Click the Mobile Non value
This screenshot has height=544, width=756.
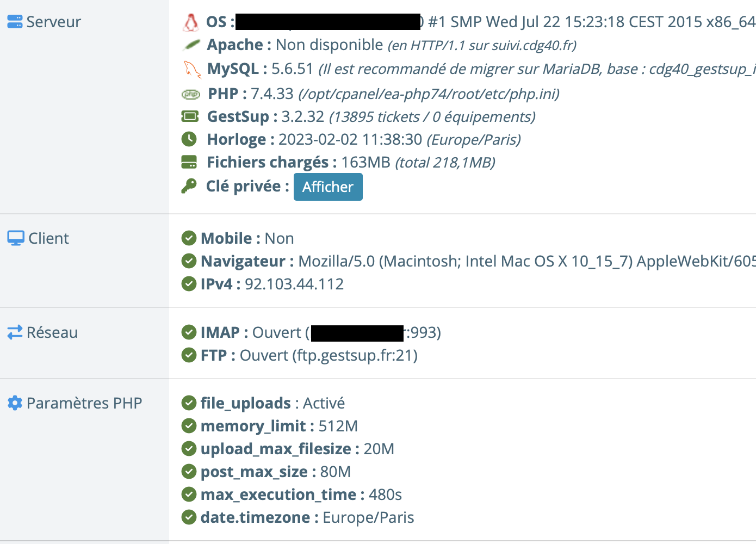click(x=280, y=238)
